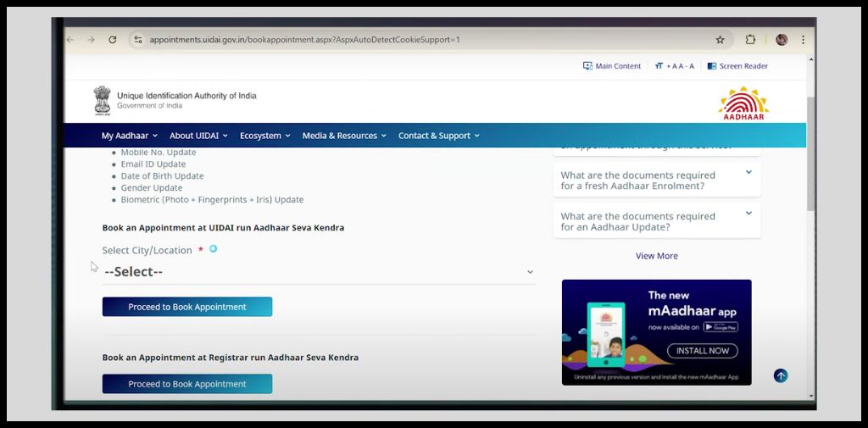Click the Government of India emblem

click(x=102, y=100)
